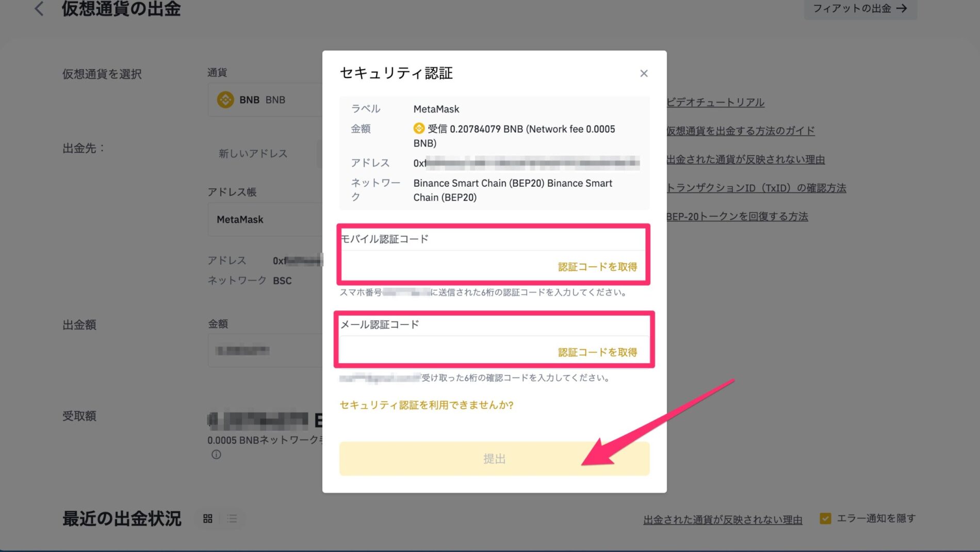Screen dimensions: 980x552
Task: Open the MetaMask address book dropdown
Action: click(x=265, y=219)
